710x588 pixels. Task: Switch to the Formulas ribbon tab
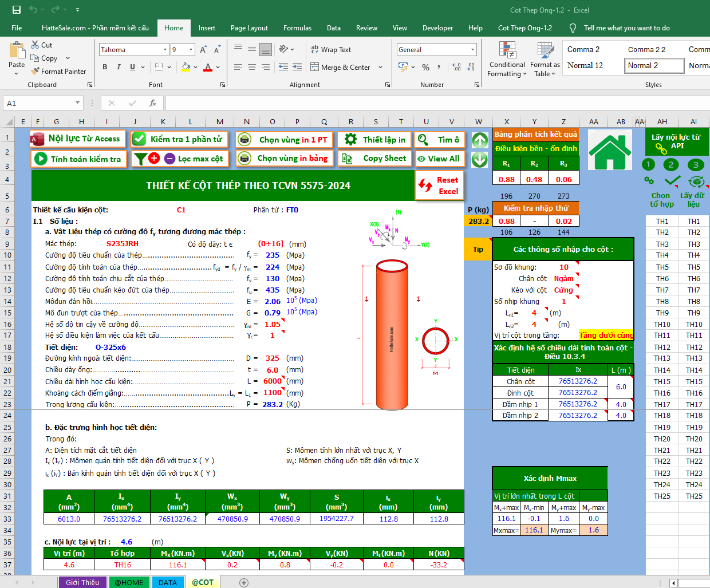click(297, 27)
